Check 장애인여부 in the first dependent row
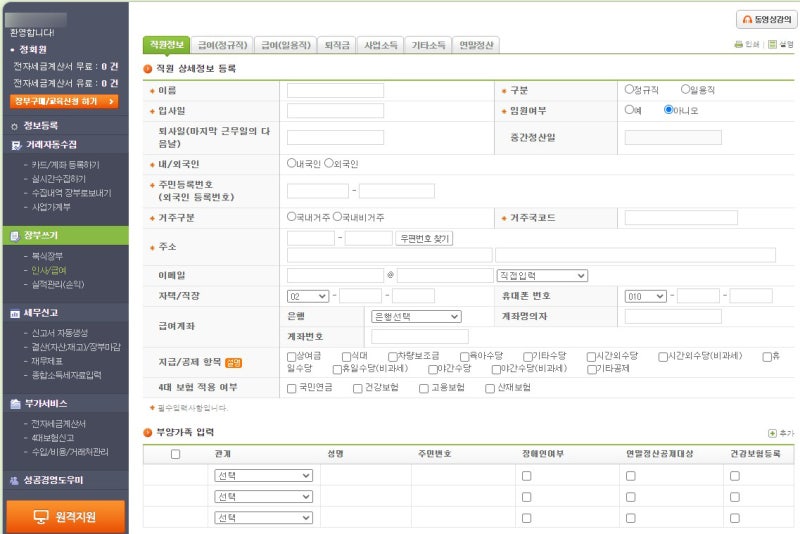Image resolution: width=800 pixels, height=534 pixels. pyautogui.click(x=527, y=476)
